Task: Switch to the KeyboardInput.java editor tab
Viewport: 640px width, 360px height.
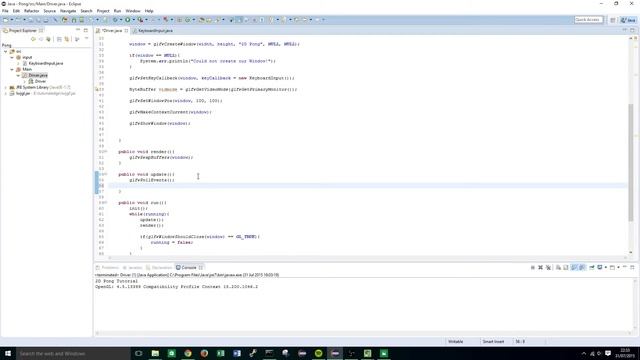Action: click(x=153, y=31)
